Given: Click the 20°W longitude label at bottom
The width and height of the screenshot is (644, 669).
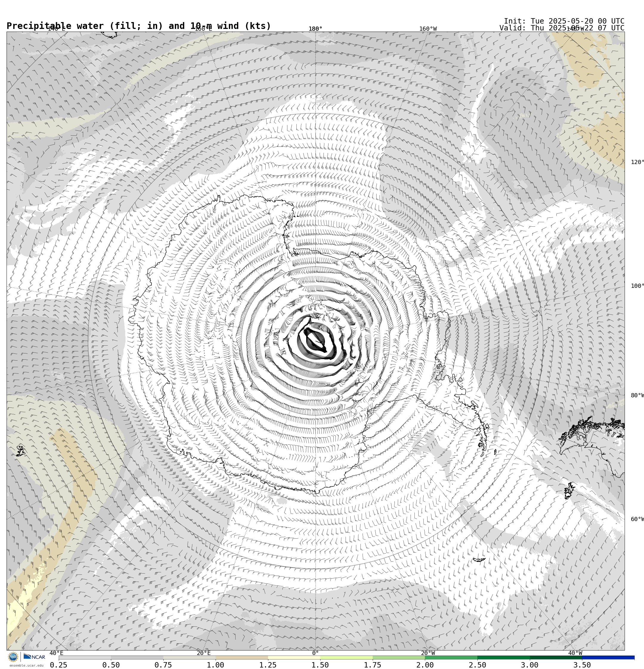Looking at the screenshot, I should coord(428,653).
